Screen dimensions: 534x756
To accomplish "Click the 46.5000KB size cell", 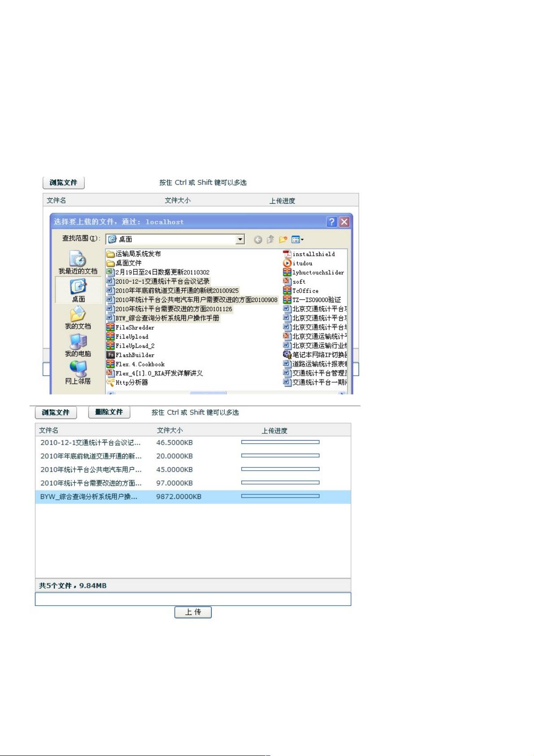I will pos(174,442).
